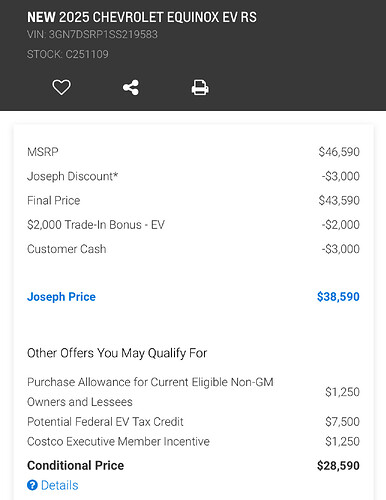Open the Details link
This screenshot has width=386, height=500.
(x=60, y=485)
